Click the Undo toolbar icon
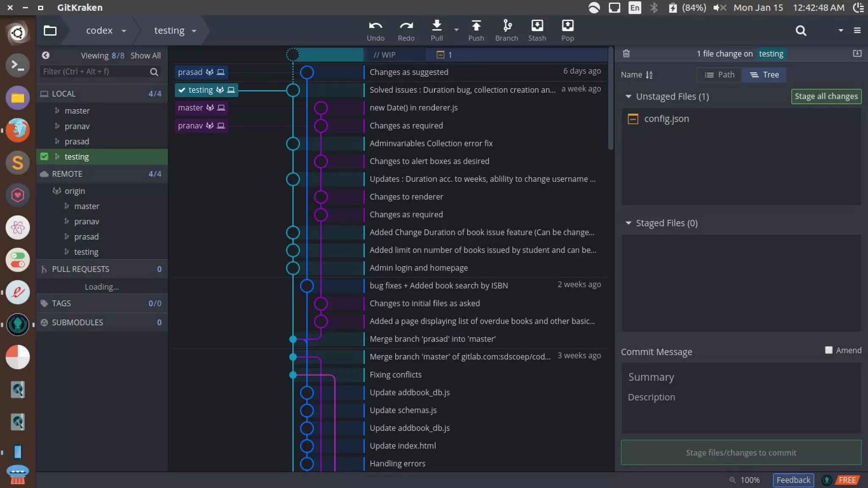The image size is (868, 488). [x=375, y=26]
